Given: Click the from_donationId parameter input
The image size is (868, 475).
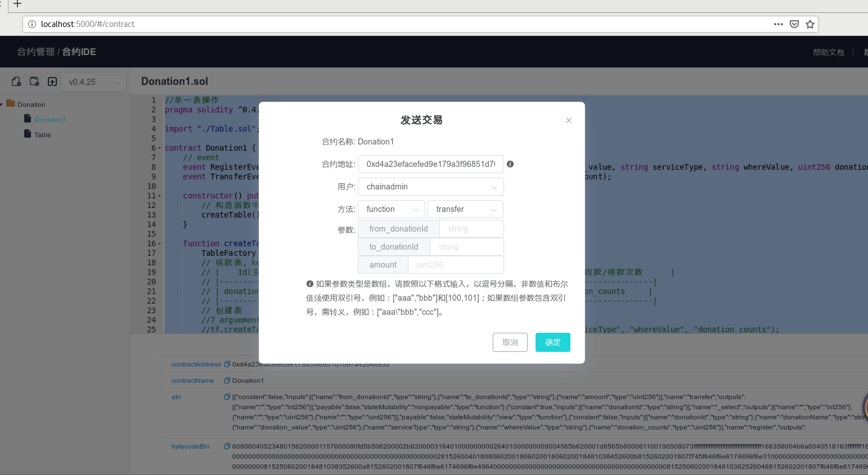Looking at the screenshot, I should [x=471, y=228].
